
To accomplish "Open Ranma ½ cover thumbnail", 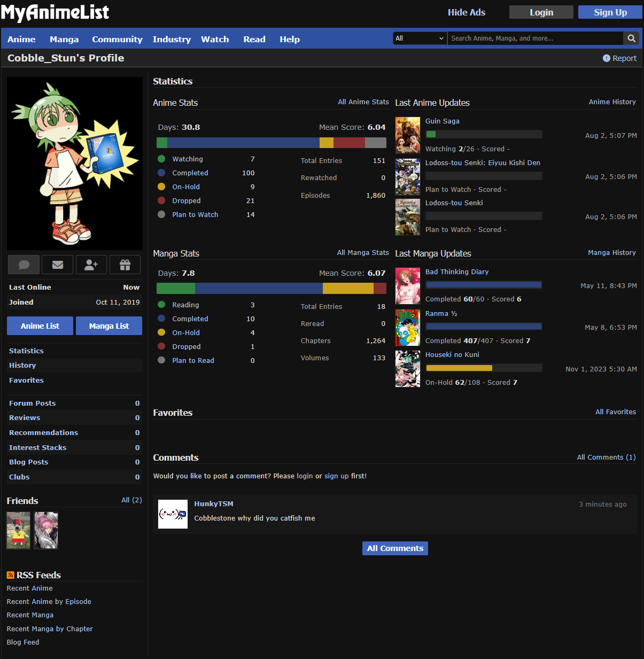I will coord(408,328).
